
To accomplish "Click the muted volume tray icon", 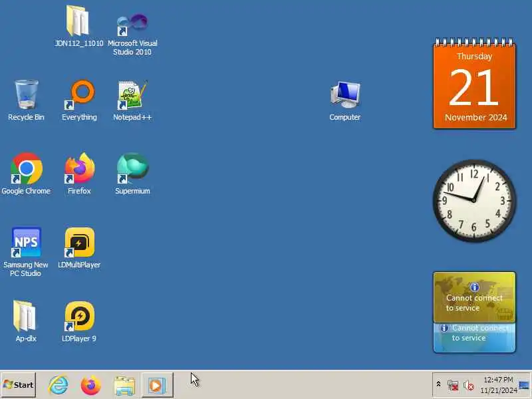I will (469, 386).
